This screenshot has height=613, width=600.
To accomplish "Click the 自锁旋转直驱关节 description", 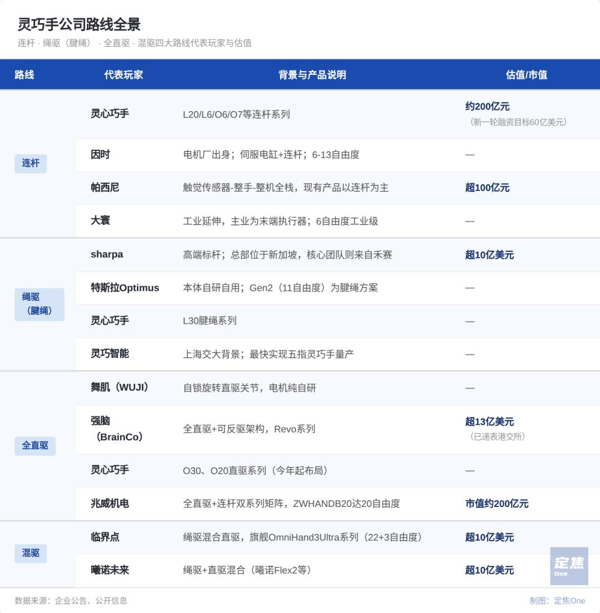I will pos(249,388).
